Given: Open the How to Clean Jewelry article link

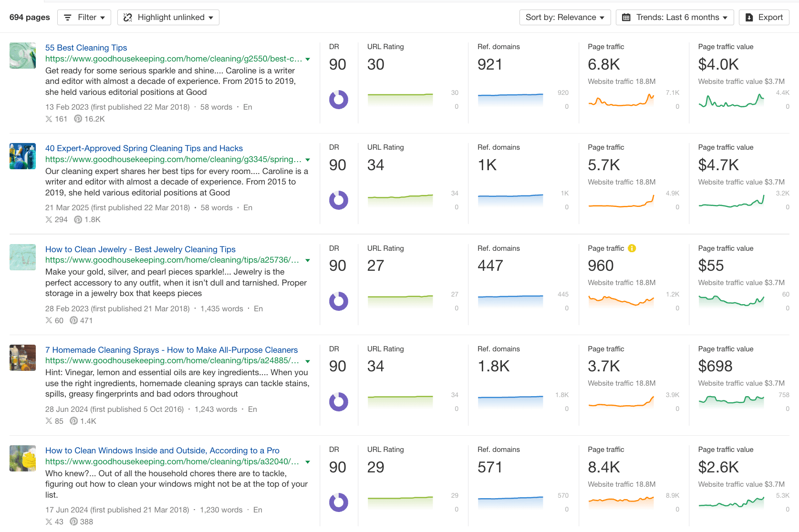Looking at the screenshot, I should [140, 249].
